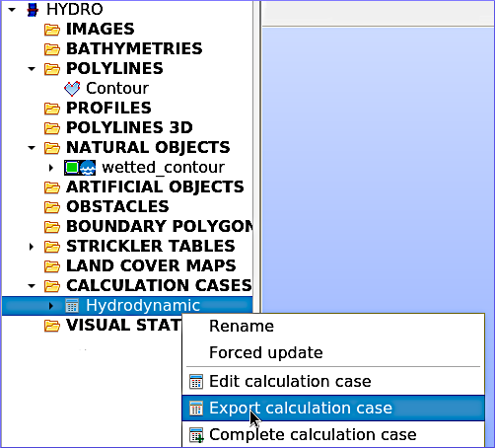495x448 pixels.
Task: Select Edit calculation case menu entry
Action: point(333,382)
